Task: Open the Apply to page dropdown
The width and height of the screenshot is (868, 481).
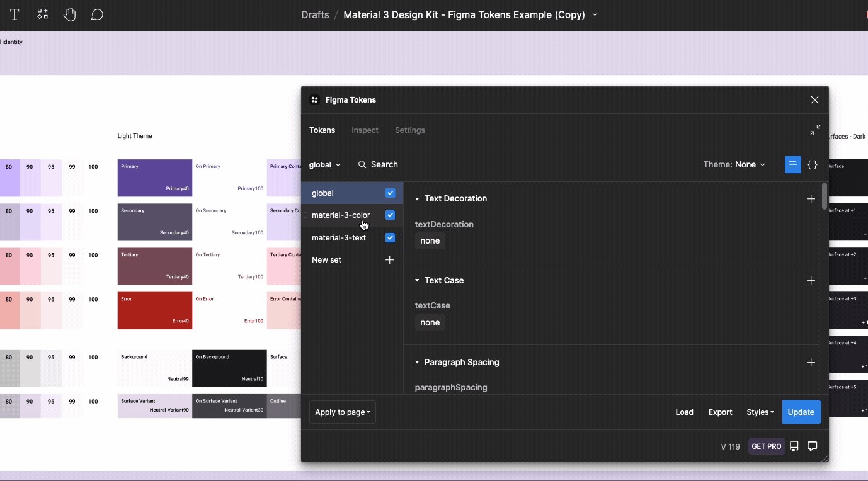Action: tap(343, 412)
